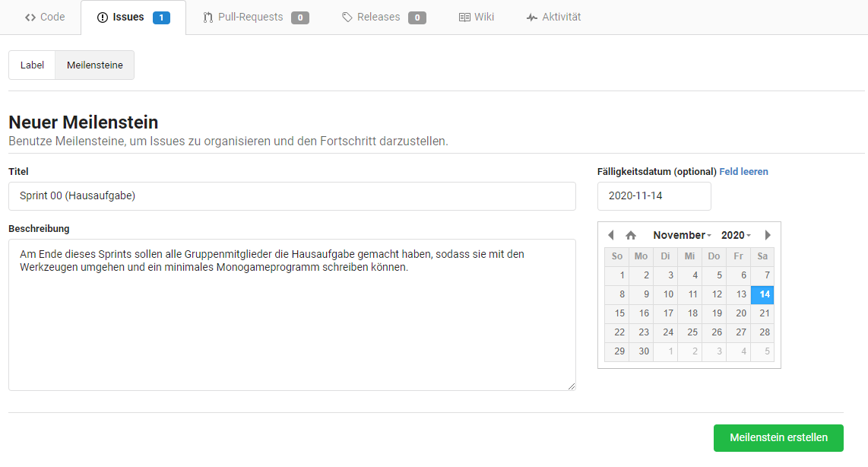
Task: Open the November month dropdown
Action: click(x=682, y=235)
